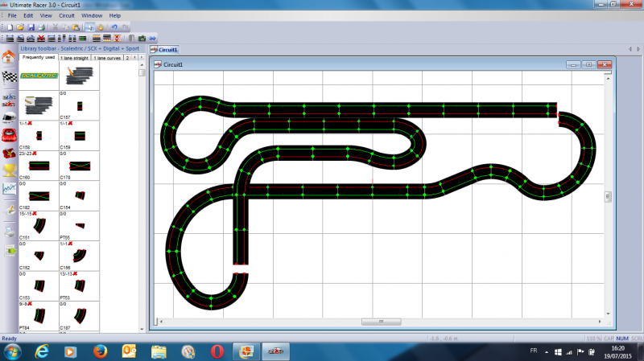Click the canvas horizontal scrollbar thumb
The image size is (644, 361).
372,322
